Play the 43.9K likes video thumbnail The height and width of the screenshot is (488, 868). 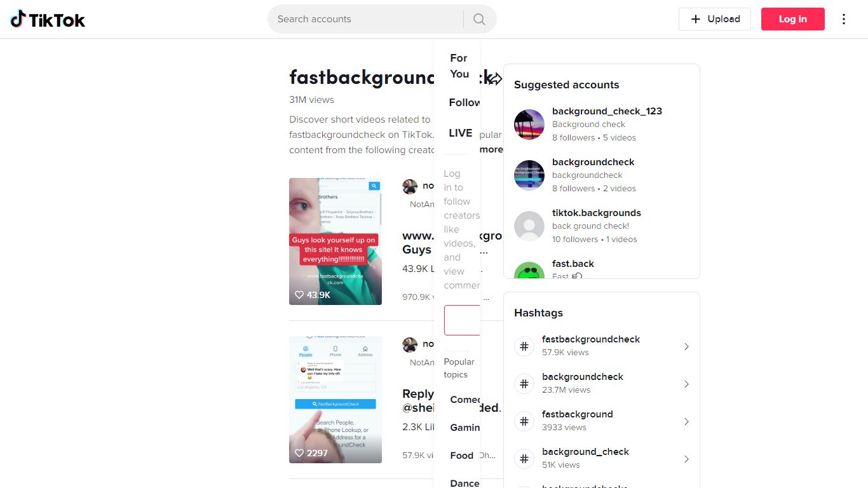(x=336, y=241)
